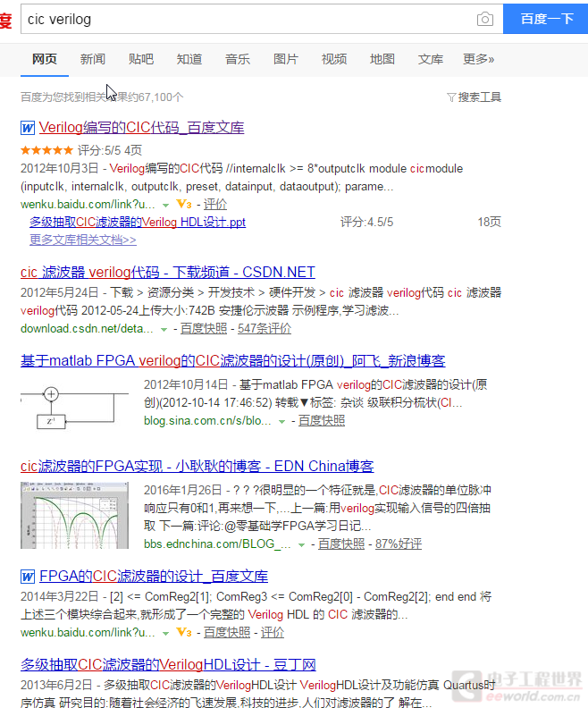Click the integrator block diagram thumbnail
Viewport: 588px width, 708px height.
74,407
